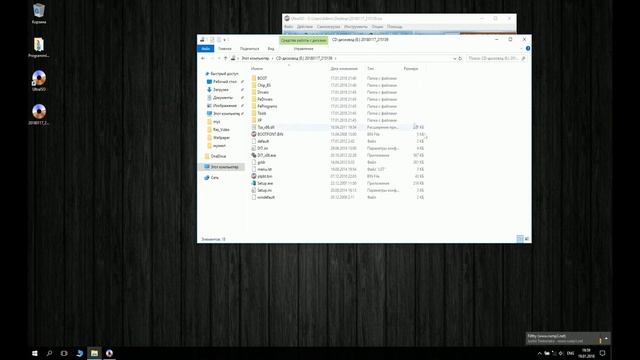This screenshot has width=640, height=360.
Task: Open Rec_Video folder in navigation pane
Action: [221, 130]
